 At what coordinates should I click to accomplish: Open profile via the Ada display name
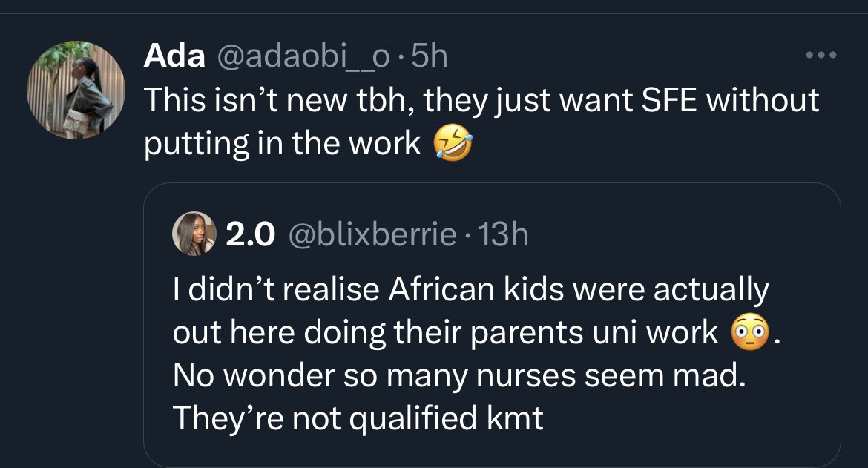pos(174,56)
